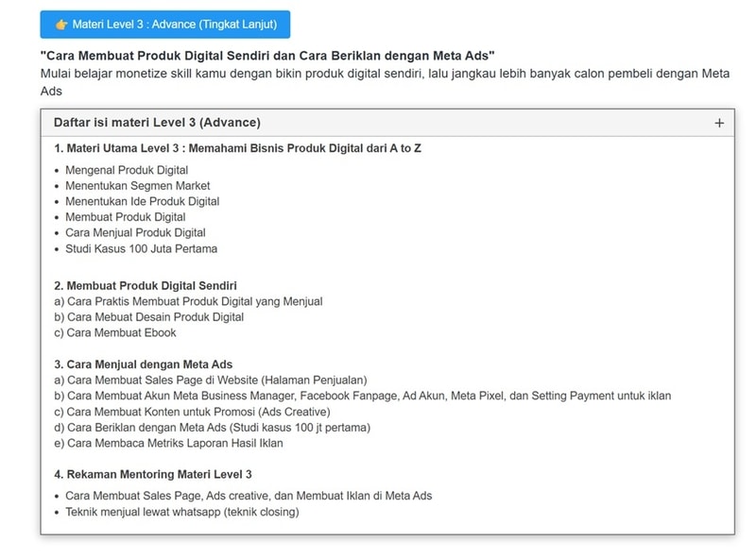Click the Cara Menjual dengan Meta Ads heading
Viewport: 756px width, 558px height.
143,364
